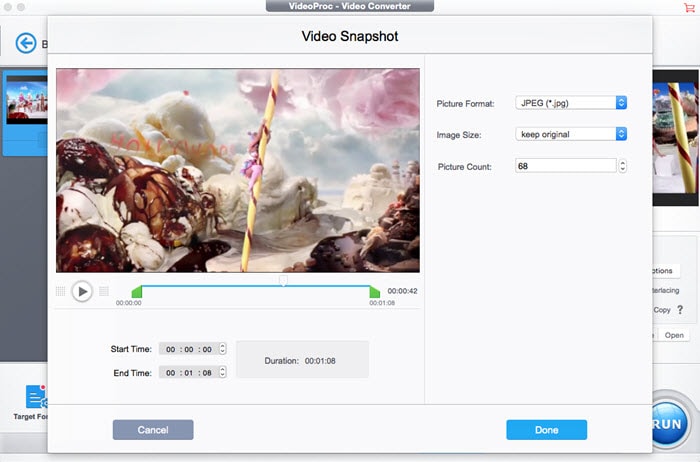Screen dimensions: 700x462
Task: Click the Done button
Action: [546, 430]
